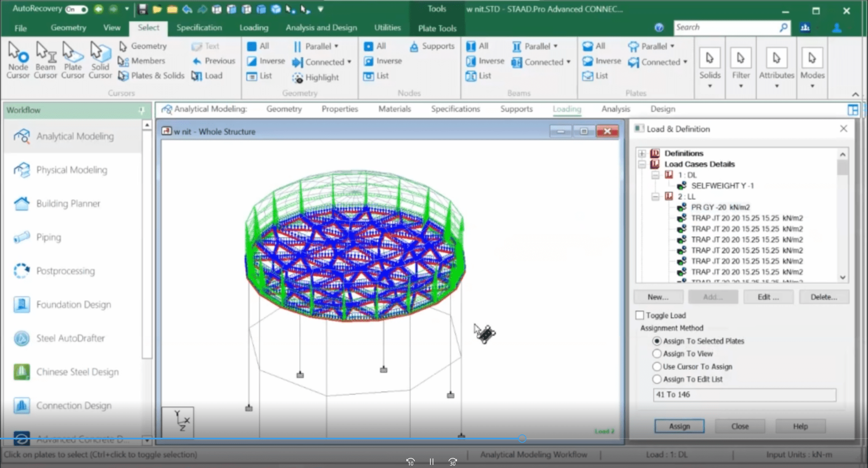
Task: Click the video progress slider handle
Action: (x=522, y=439)
